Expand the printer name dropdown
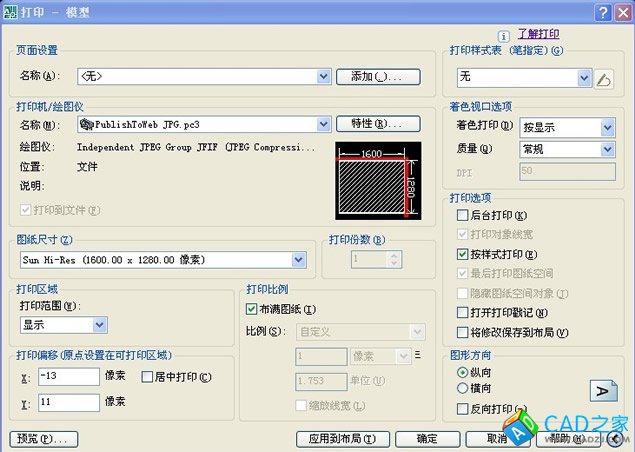Screen dimensions: 635x452 [x=323, y=125]
